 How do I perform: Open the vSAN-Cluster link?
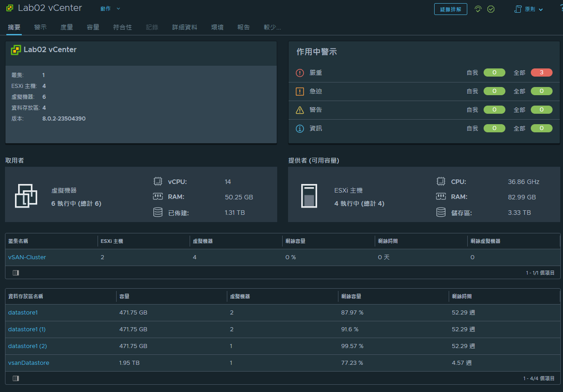click(x=27, y=257)
